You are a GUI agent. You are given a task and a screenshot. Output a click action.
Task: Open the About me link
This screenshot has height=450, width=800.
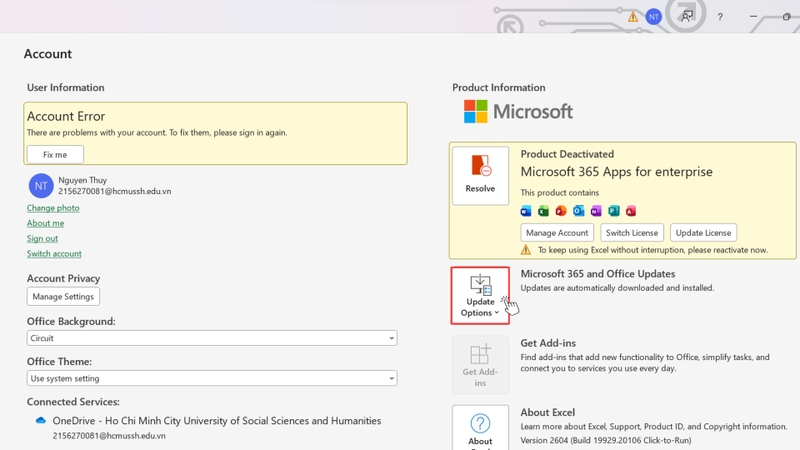[x=45, y=223]
